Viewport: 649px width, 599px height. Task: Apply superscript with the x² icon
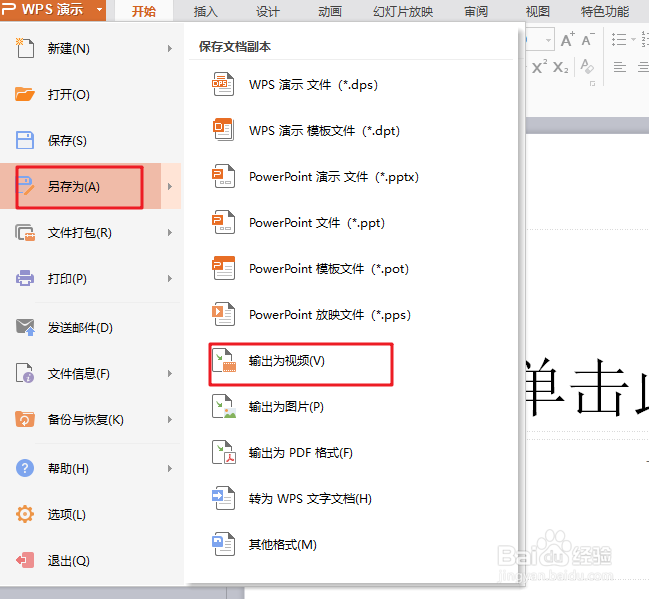pyautogui.click(x=539, y=67)
